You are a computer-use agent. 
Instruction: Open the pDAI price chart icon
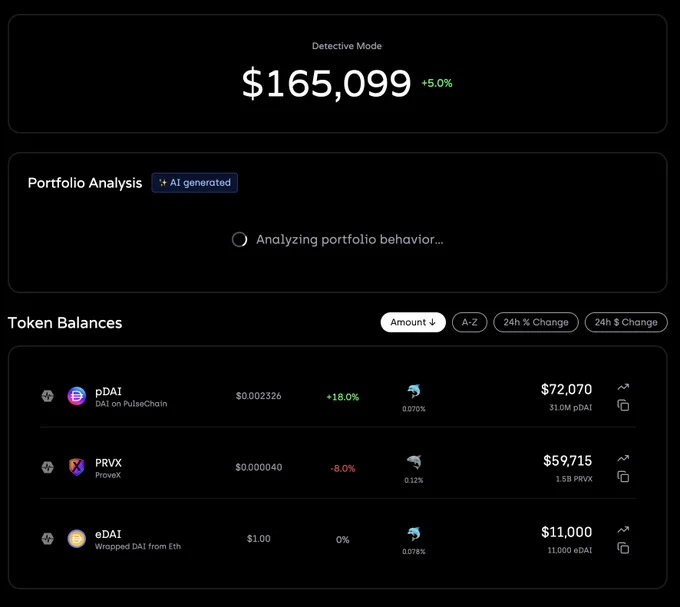pos(623,387)
